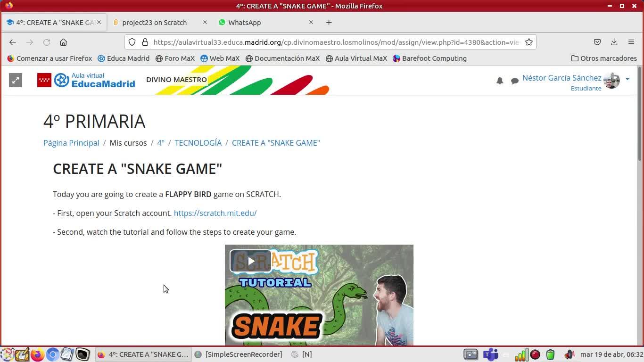Image resolution: width=644 pixels, height=362 pixels.
Task: Click the Néstor García Sánchez user name
Action: point(562,78)
